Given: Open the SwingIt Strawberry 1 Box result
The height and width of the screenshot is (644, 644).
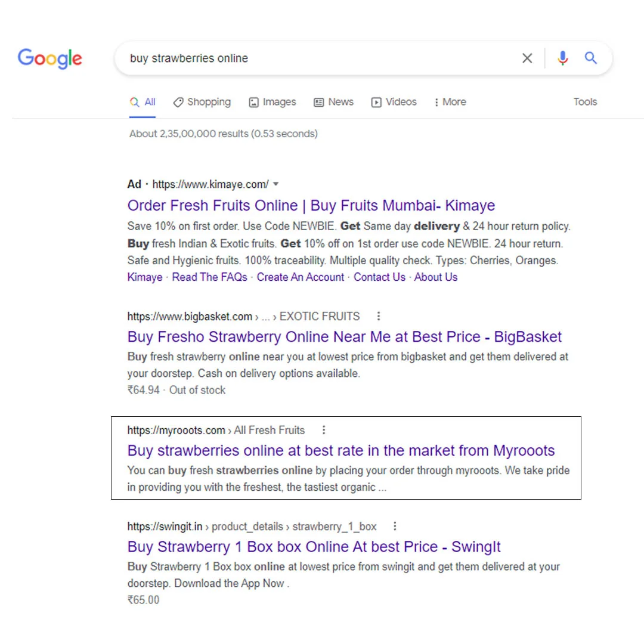Looking at the screenshot, I should [x=314, y=547].
